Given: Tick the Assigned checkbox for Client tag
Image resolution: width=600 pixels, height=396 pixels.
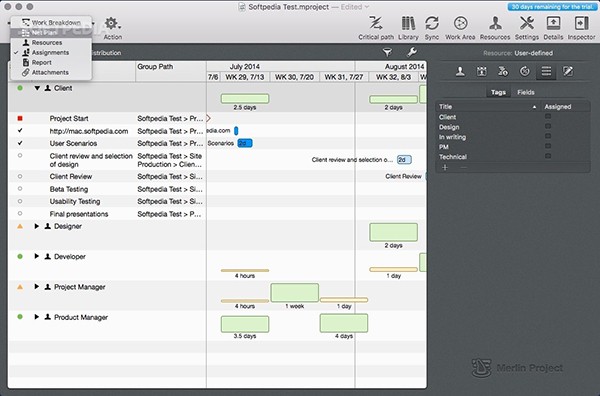Looking at the screenshot, I should tap(548, 116).
